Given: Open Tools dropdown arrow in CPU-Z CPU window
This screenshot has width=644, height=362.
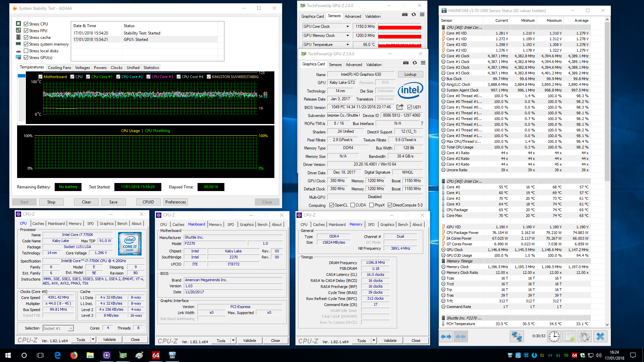Looking at the screenshot, I should pyautogui.click(x=93, y=340).
